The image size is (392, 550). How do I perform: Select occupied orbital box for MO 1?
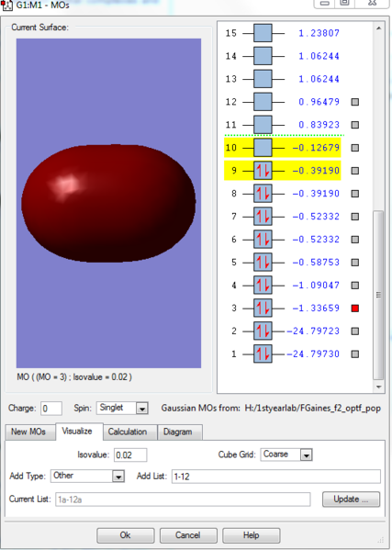coord(263,354)
